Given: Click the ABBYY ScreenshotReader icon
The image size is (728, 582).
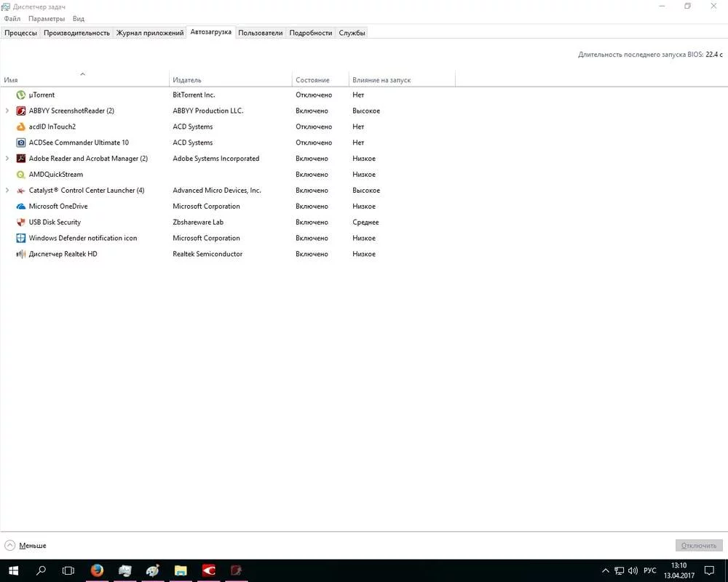Looking at the screenshot, I should [x=20, y=111].
